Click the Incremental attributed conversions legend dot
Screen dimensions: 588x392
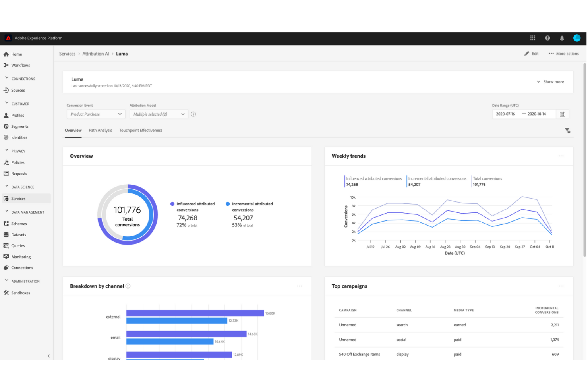click(x=228, y=204)
